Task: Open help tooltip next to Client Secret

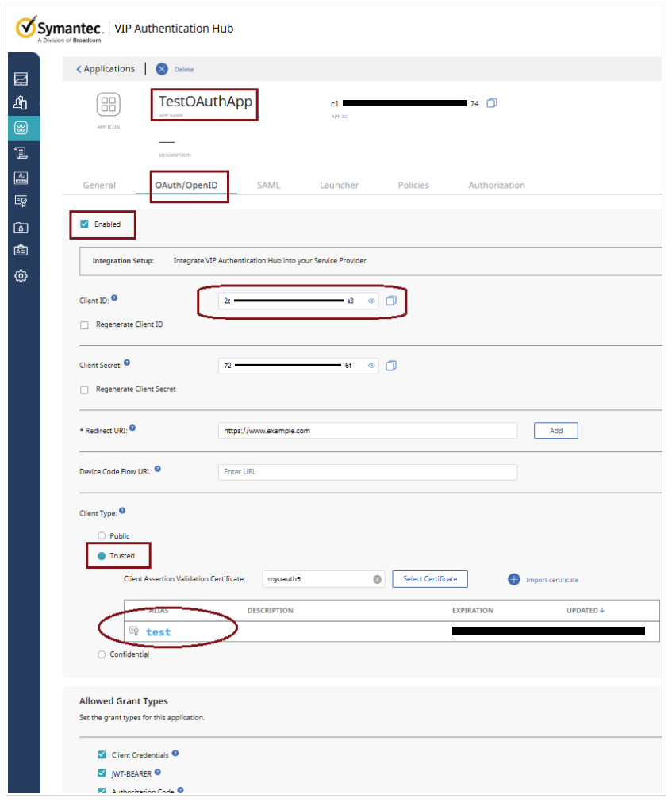Action: [128, 363]
